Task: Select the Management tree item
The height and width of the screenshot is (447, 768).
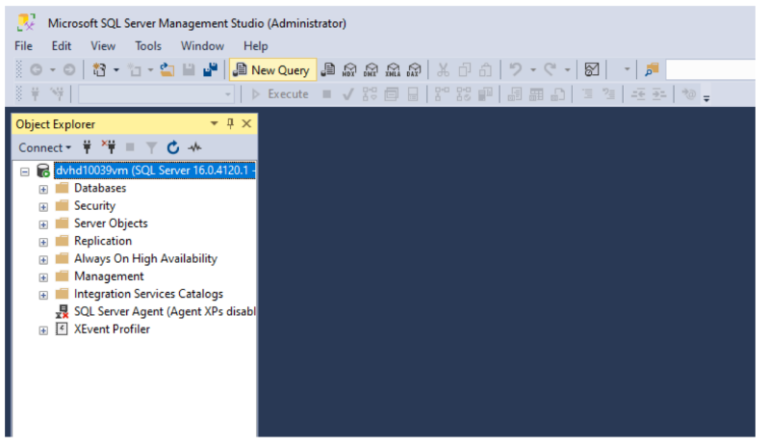Action: (x=109, y=276)
